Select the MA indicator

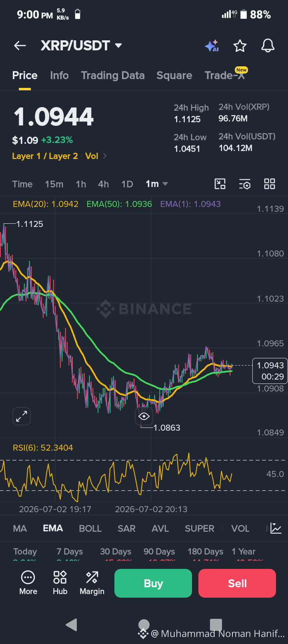pos(20,529)
